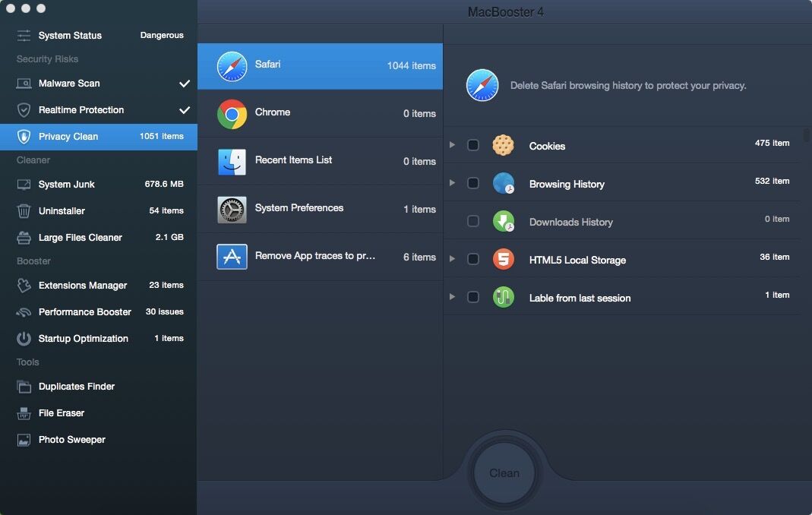The height and width of the screenshot is (515, 812).
Task: Select the Chrome row with 0 items
Action: [x=320, y=113]
